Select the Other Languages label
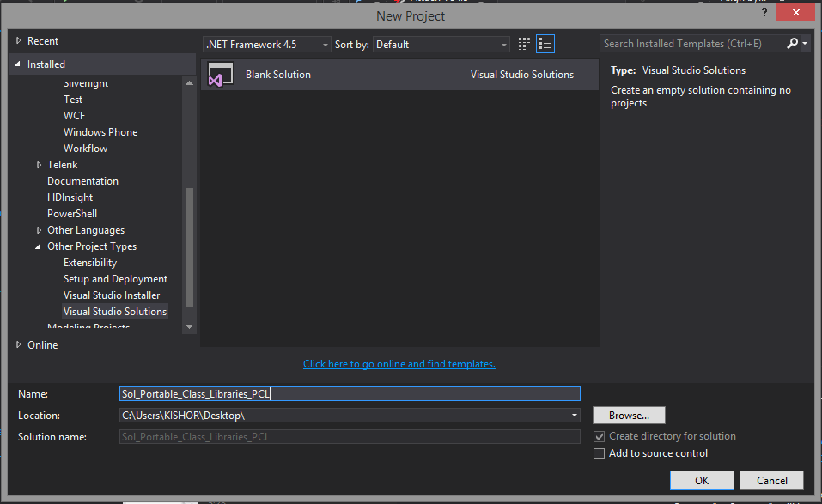The width and height of the screenshot is (822, 504). pos(86,230)
